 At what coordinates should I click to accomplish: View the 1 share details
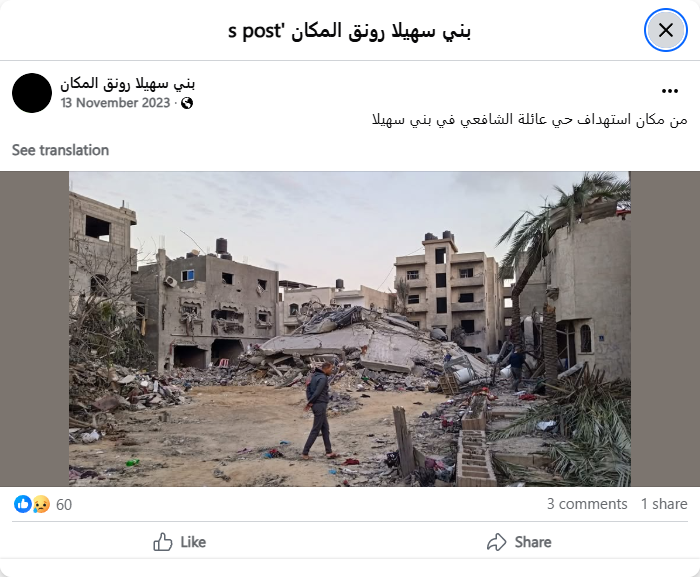click(664, 504)
